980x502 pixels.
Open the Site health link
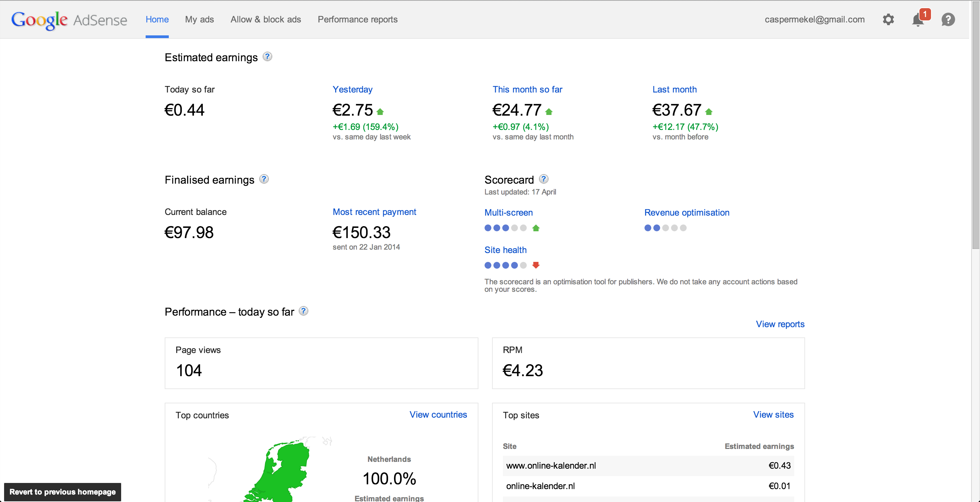point(505,250)
